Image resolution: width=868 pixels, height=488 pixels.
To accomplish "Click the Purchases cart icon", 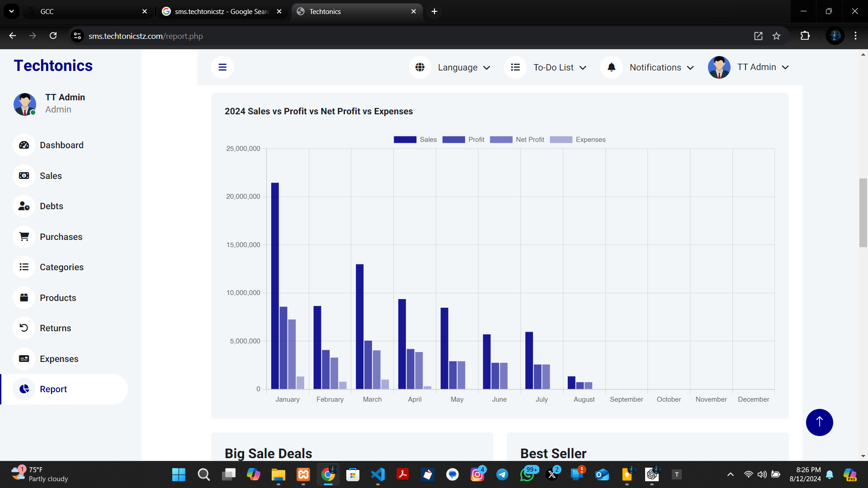I will pos(24,237).
